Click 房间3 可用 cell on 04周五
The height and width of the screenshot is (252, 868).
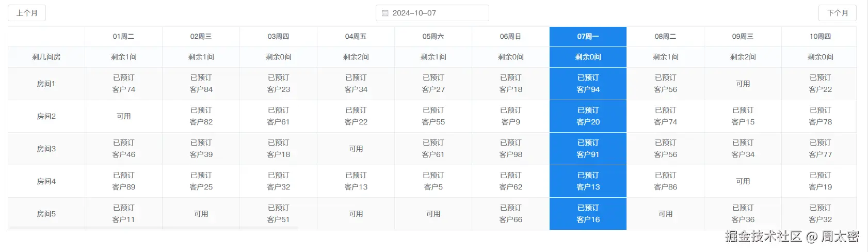356,149
